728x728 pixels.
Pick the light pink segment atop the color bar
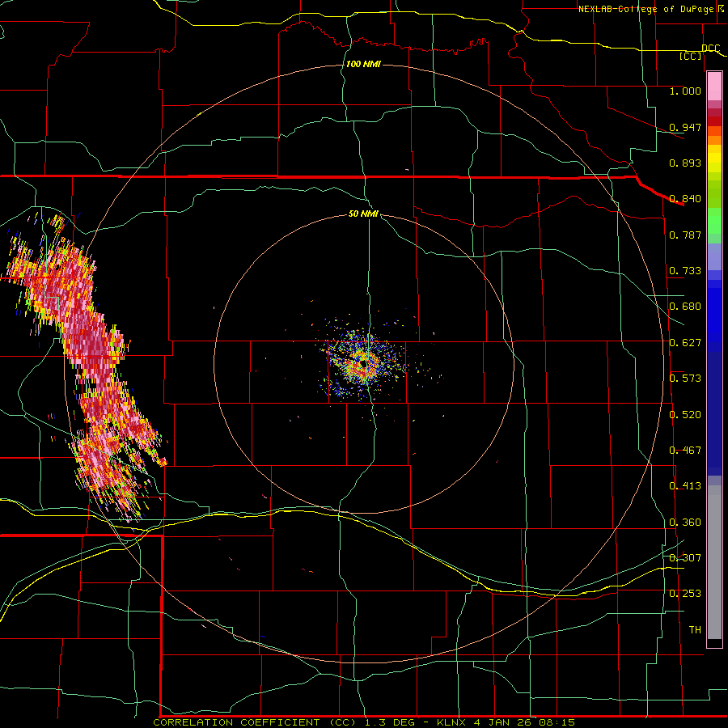coord(714,87)
